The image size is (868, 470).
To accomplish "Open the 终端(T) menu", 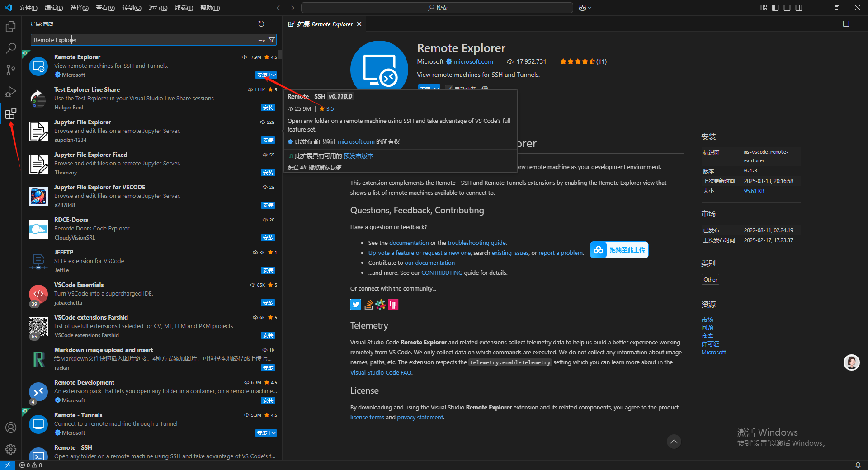I will 184,8.
